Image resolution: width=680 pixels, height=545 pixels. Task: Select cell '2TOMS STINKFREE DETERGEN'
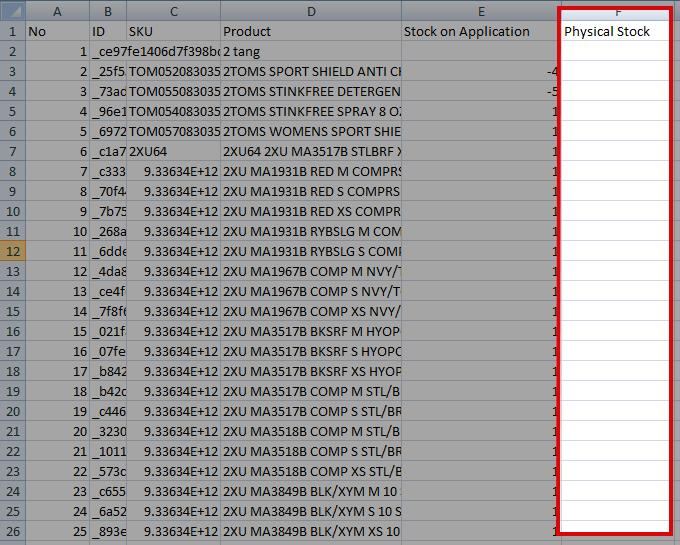point(311,91)
